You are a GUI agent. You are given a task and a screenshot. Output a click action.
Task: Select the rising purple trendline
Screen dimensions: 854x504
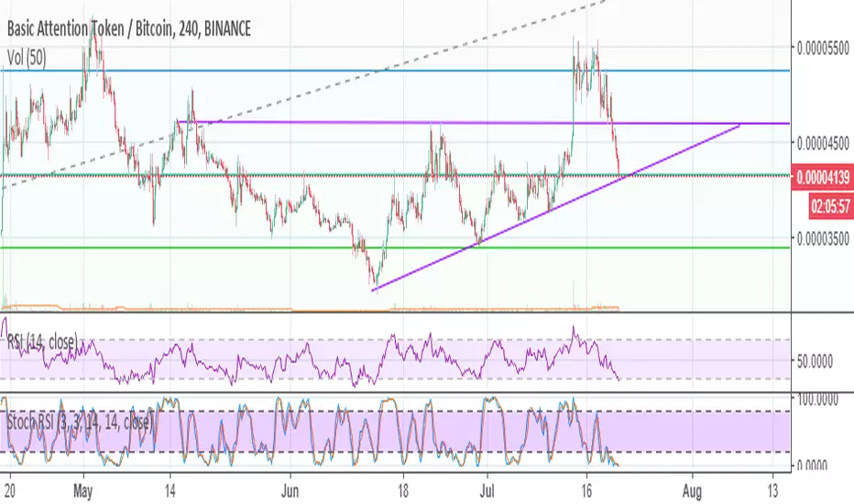pyautogui.click(x=555, y=208)
